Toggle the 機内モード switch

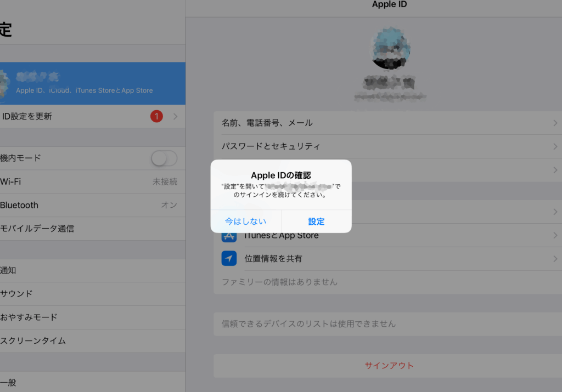click(x=164, y=158)
